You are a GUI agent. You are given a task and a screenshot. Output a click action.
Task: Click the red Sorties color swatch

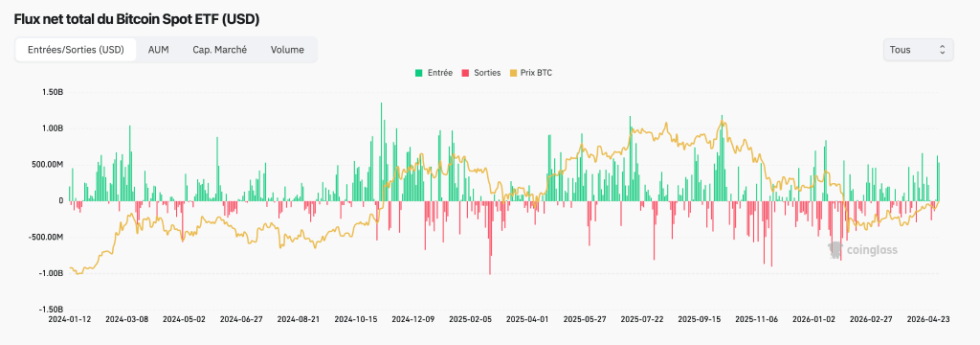pos(465,73)
